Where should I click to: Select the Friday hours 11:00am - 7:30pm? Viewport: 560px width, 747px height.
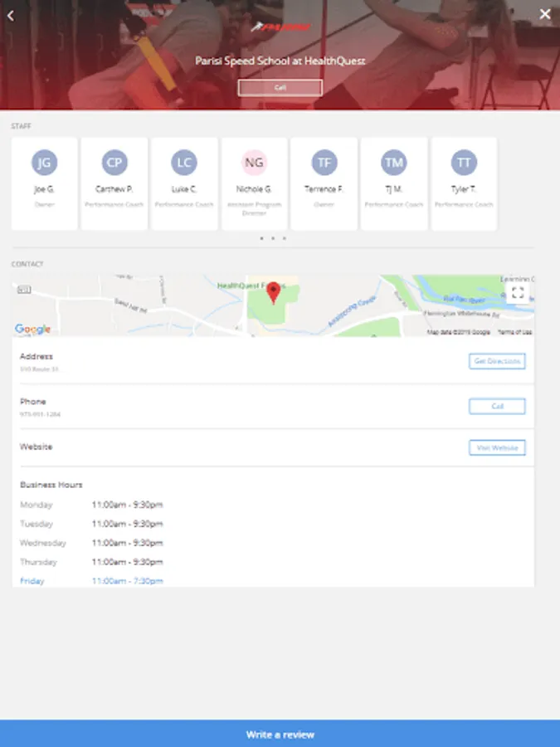coord(127,581)
